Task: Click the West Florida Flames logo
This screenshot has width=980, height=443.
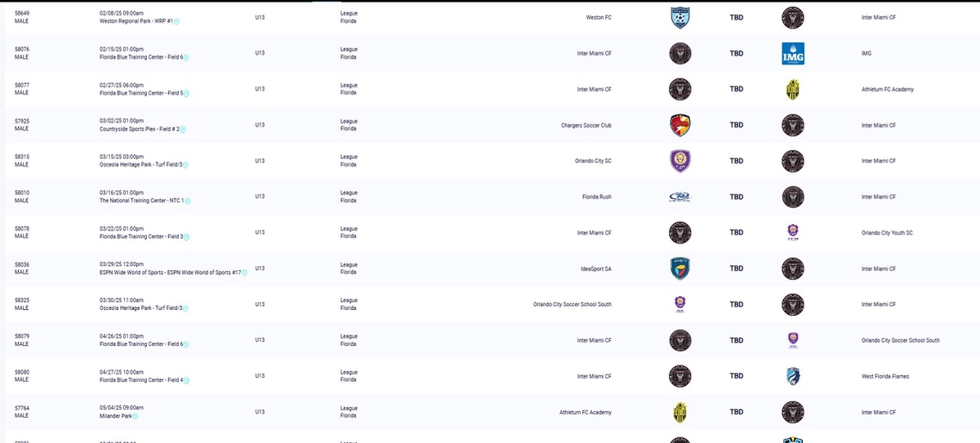Action: 793,376
